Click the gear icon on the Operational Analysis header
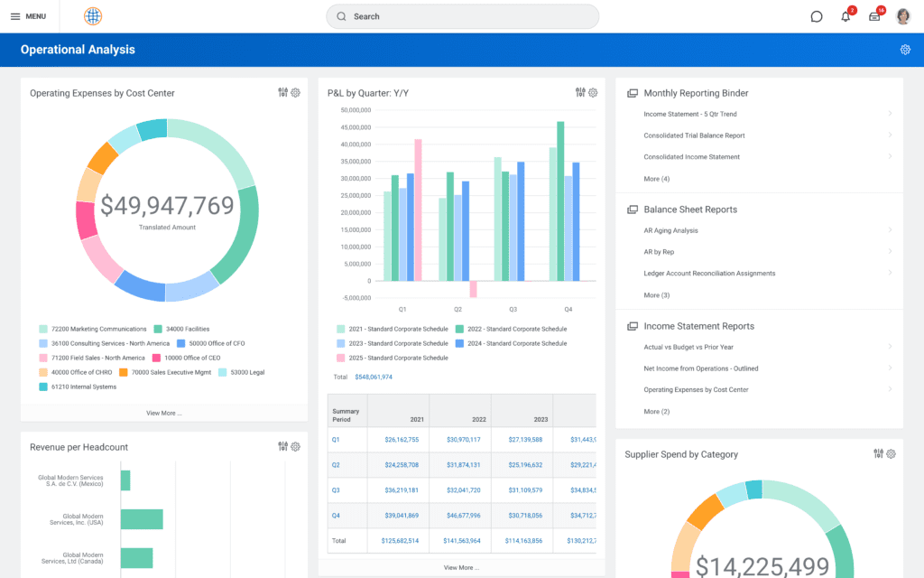This screenshot has width=924, height=578. [905, 50]
